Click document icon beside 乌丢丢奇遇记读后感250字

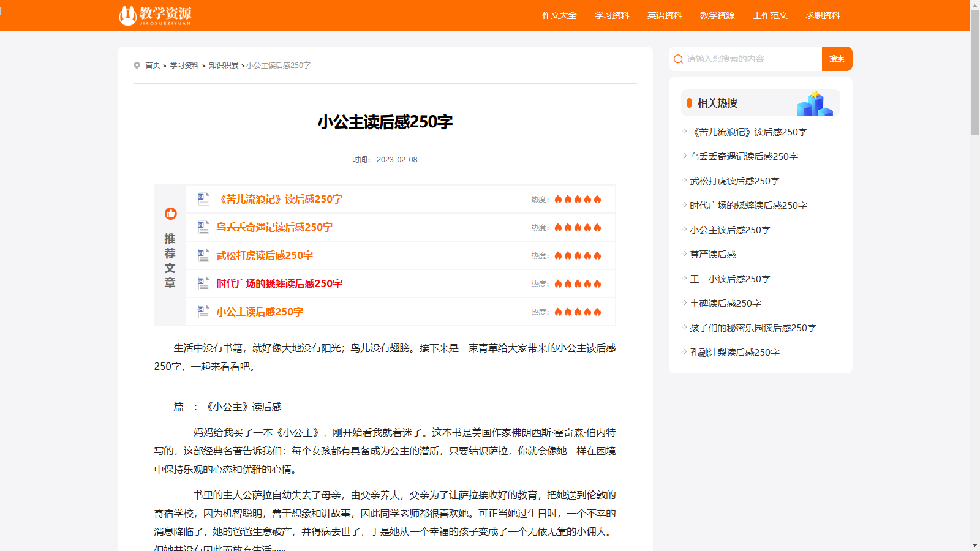click(203, 227)
